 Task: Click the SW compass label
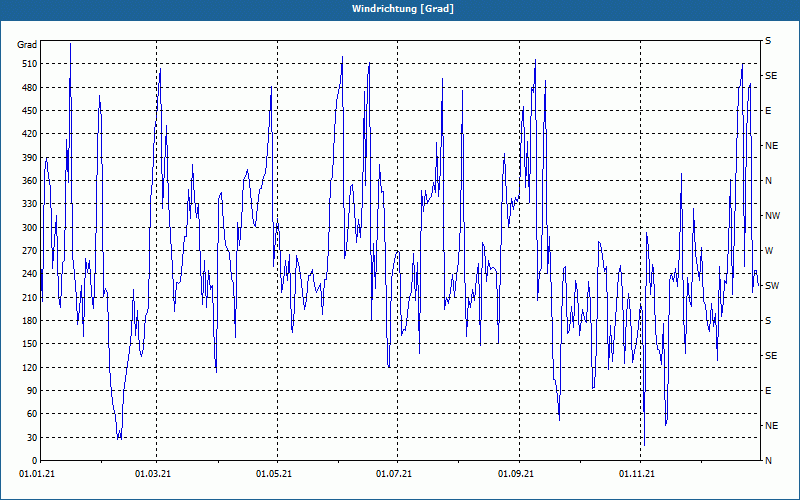772,286
